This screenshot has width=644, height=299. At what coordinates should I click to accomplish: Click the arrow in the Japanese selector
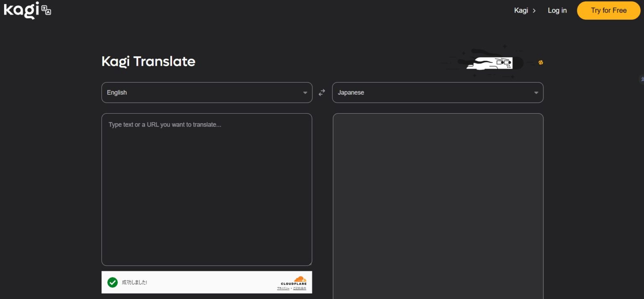536,93
